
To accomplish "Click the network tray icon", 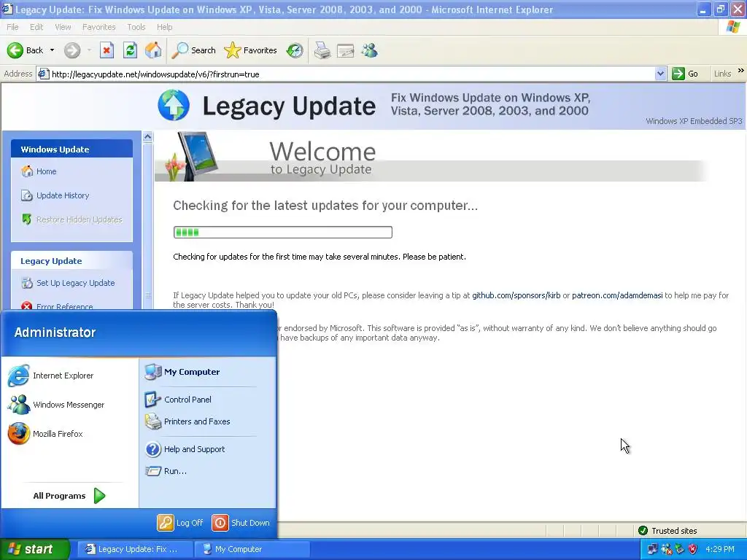I will click(652, 549).
